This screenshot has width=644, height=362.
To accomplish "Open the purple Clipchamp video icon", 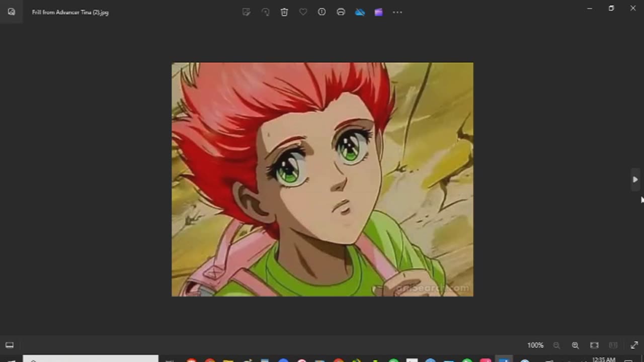I will point(378,12).
